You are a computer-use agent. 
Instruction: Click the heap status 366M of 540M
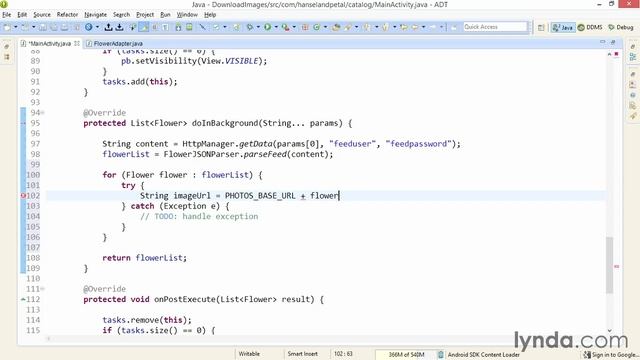click(406, 354)
